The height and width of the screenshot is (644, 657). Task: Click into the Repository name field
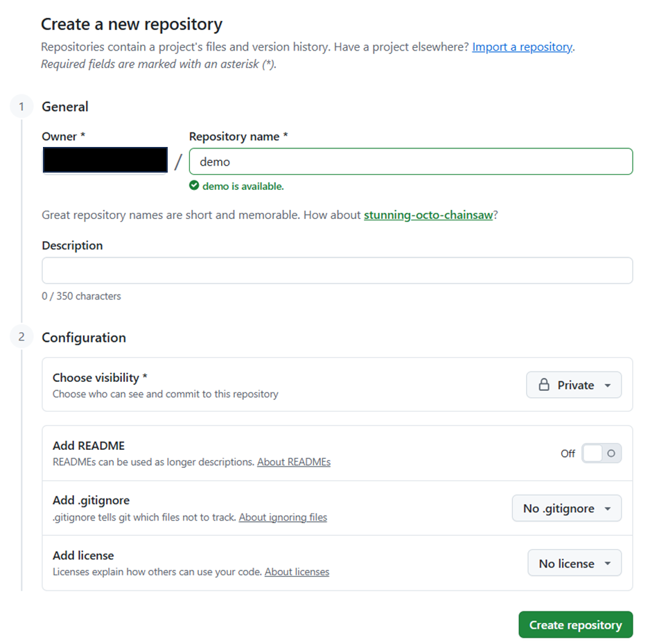(x=410, y=162)
